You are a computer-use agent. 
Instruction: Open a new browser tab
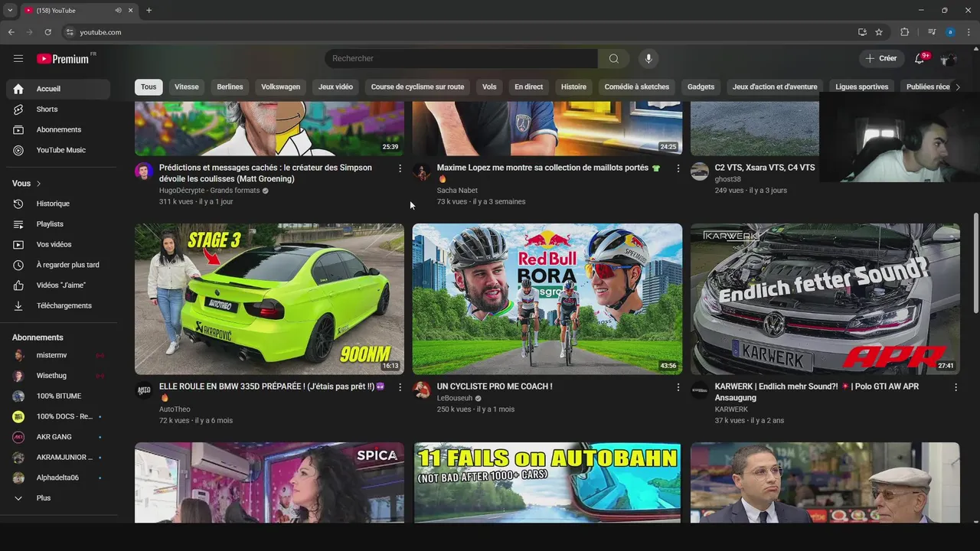149,11
